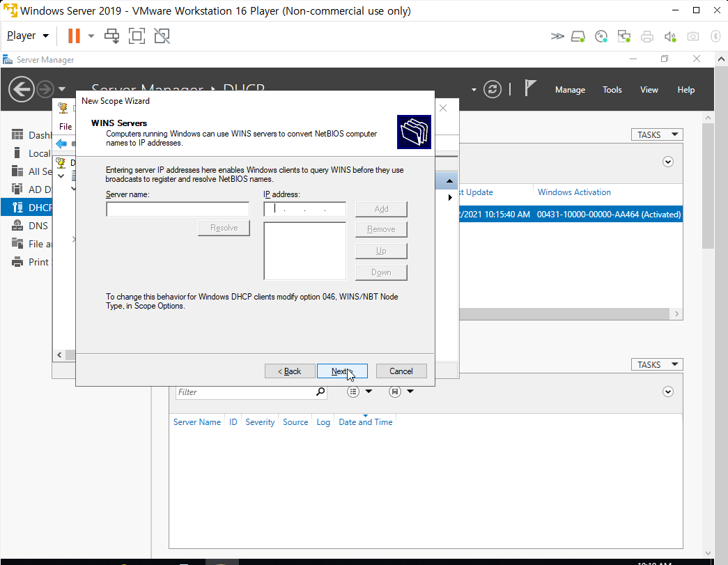The image size is (728, 565).
Task: Close the DHCP console window
Action: (x=443, y=108)
